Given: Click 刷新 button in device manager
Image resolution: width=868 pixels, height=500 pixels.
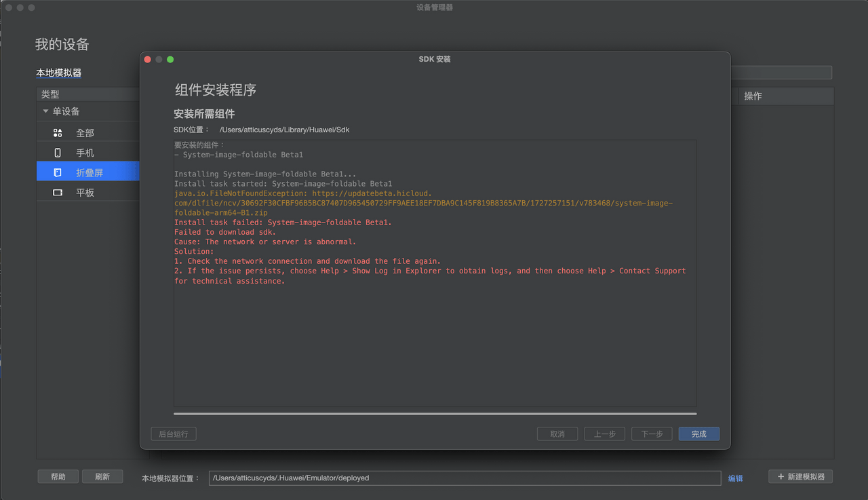Looking at the screenshot, I should 102,477.
